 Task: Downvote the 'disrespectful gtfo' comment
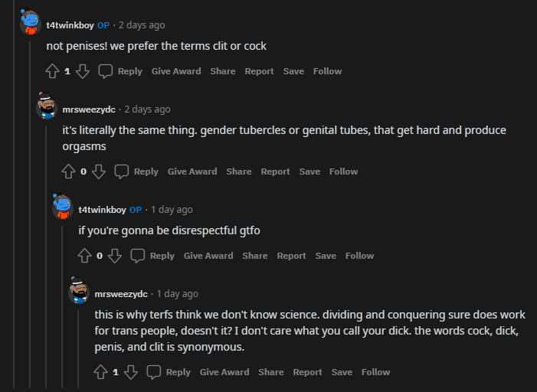[x=115, y=256]
